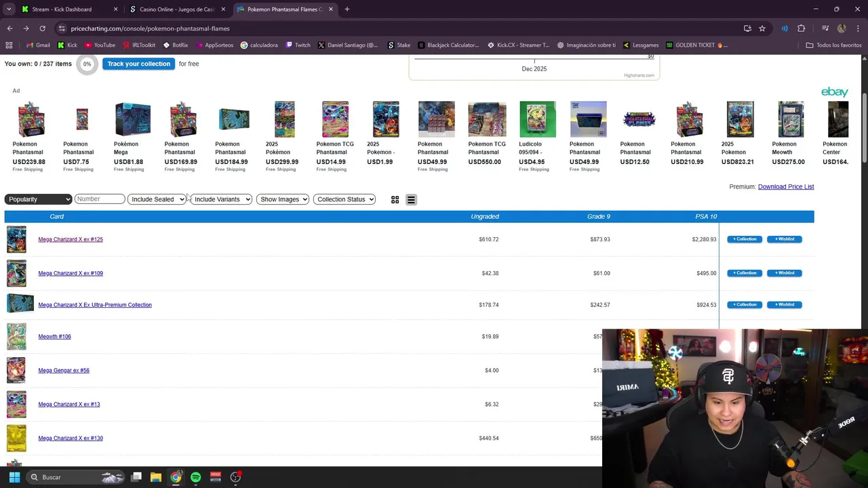Open Mega Charizard X ex #109 link
The image size is (868, 488).
[x=71, y=273]
